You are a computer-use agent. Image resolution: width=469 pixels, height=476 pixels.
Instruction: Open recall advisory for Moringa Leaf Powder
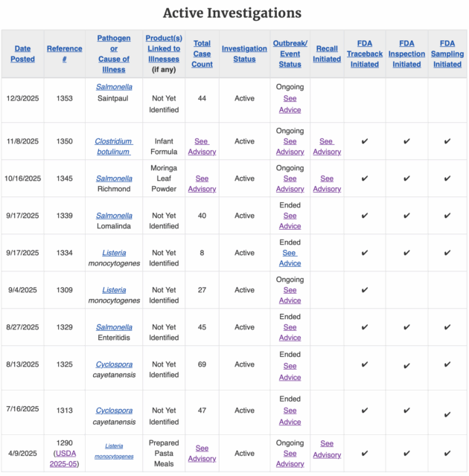[x=327, y=184]
